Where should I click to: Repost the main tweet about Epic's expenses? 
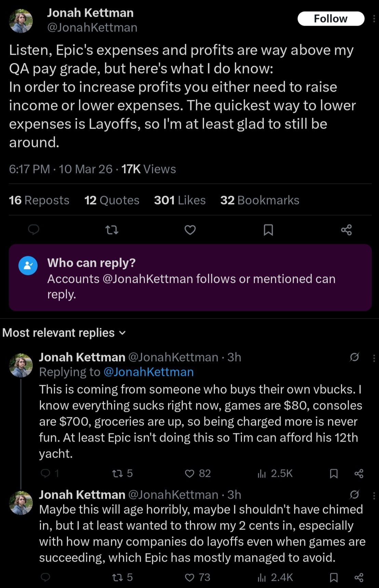pyautogui.click(x=112, y=230)
